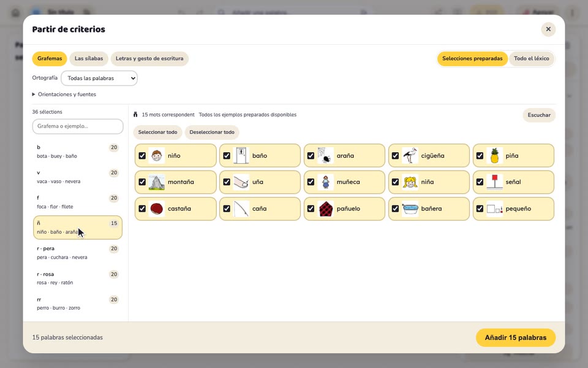Deselect the araña checkbox

pyautogui.click(x=311, y=155)
